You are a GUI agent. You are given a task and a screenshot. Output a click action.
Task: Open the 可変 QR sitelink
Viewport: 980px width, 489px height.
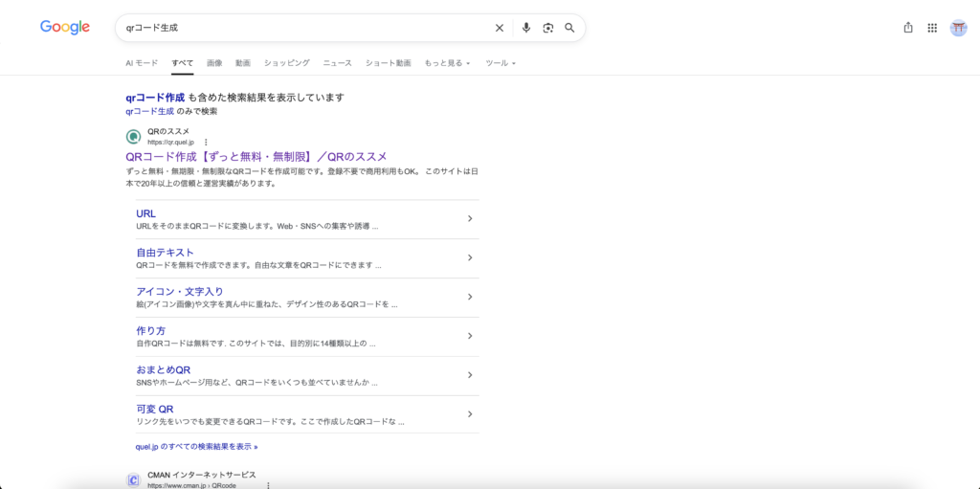point(154,409)
